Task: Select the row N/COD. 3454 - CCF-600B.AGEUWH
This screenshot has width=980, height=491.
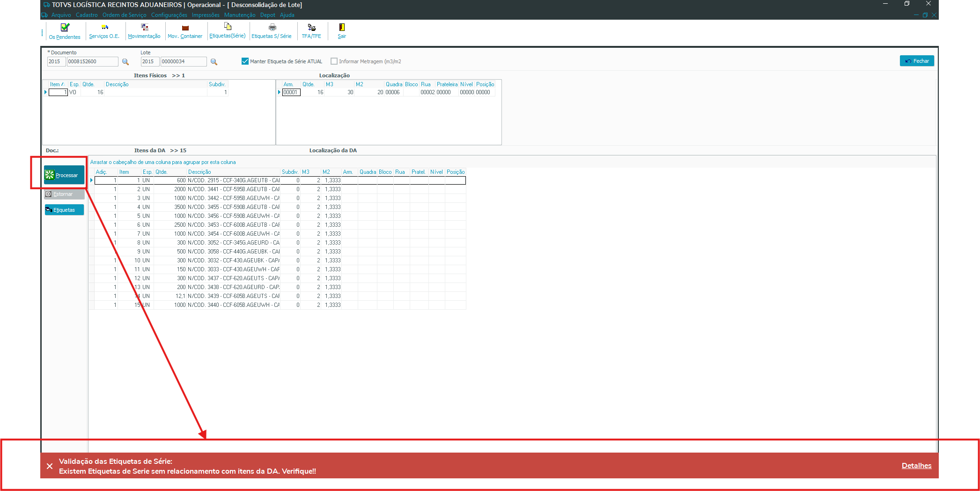Action: click(x=280, y=234)
